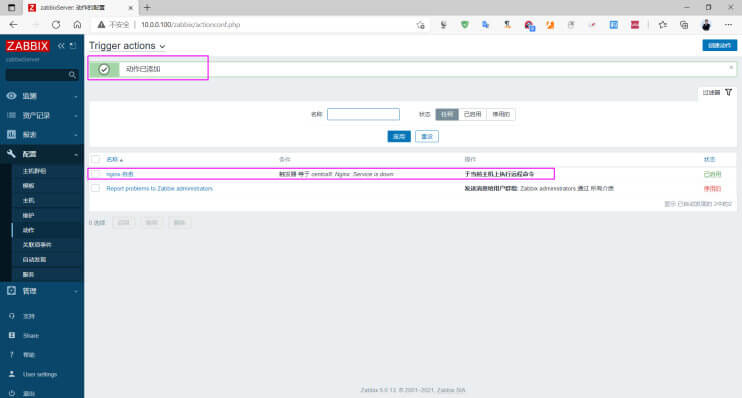This screenshot has height=398, width=742.
Task: Open the Inventory list icon menu
Action: point(11,115)
